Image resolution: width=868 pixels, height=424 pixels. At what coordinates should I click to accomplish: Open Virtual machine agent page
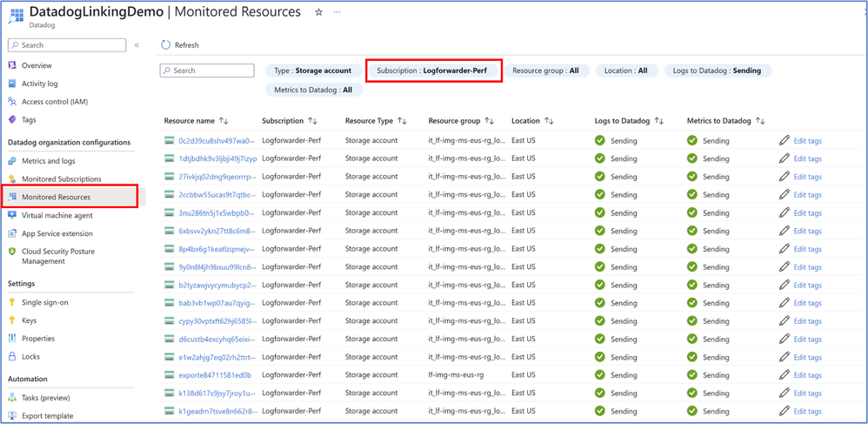(57, 215)
